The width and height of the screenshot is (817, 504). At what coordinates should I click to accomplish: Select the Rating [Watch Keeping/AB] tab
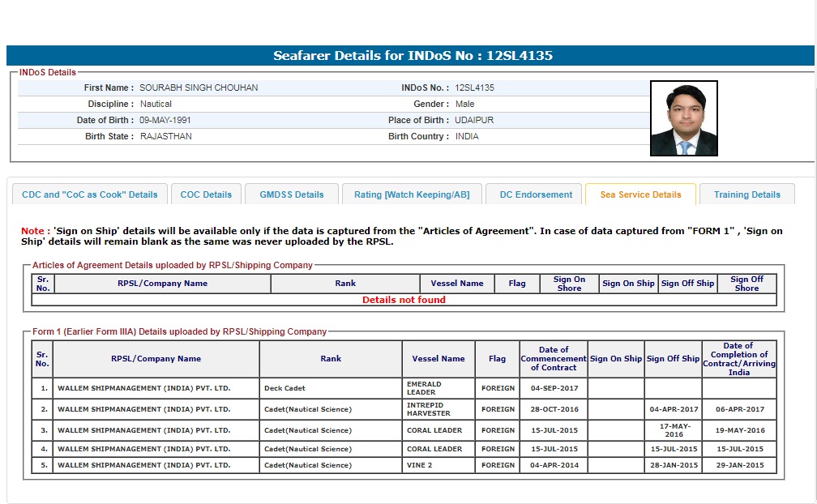coord(411,194)
